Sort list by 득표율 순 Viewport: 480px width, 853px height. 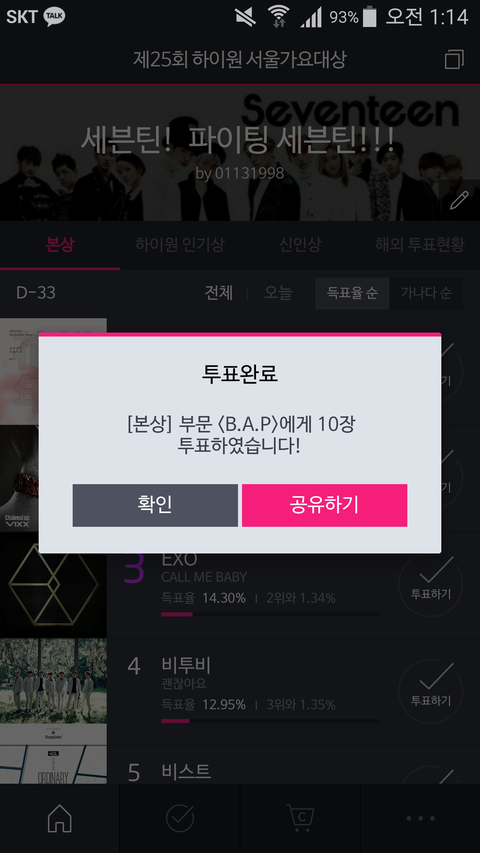(352, 293)
